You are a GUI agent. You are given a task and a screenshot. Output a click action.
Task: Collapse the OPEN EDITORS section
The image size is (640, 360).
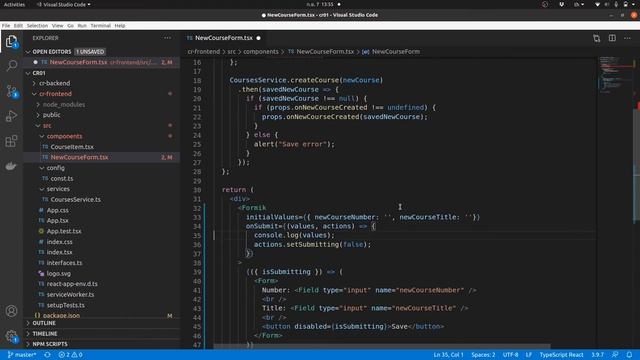pyautogui.click(x=28, y=52)
